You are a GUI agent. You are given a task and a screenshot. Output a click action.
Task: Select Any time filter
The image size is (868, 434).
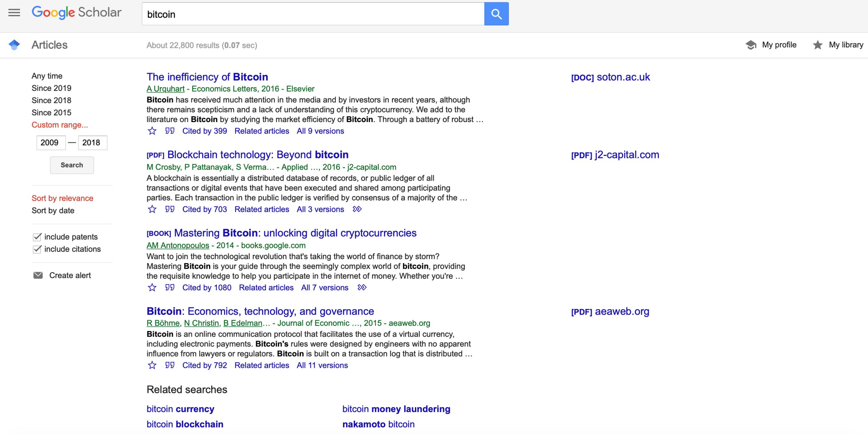point(47,76)
